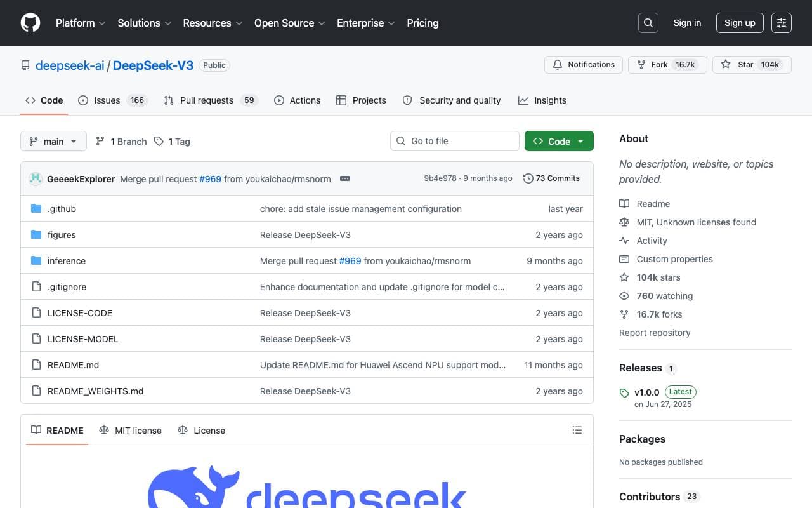Switch to the Actions tab

click(x=297, y=100)
